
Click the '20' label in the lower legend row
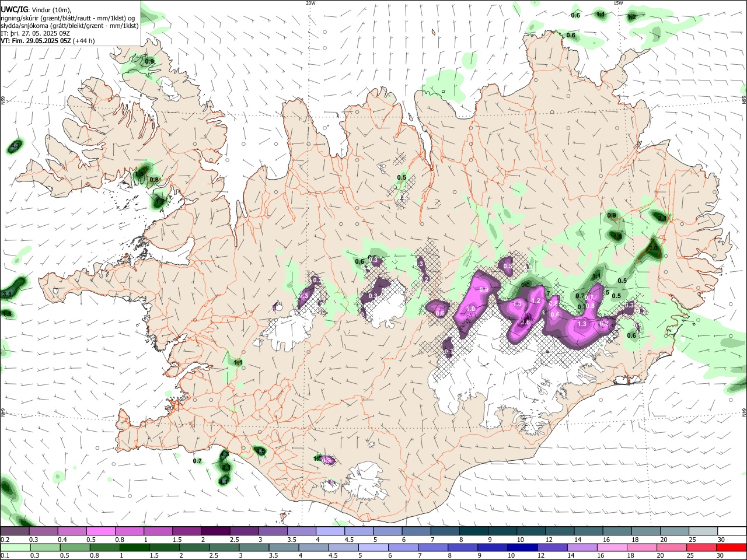[660, 556]
